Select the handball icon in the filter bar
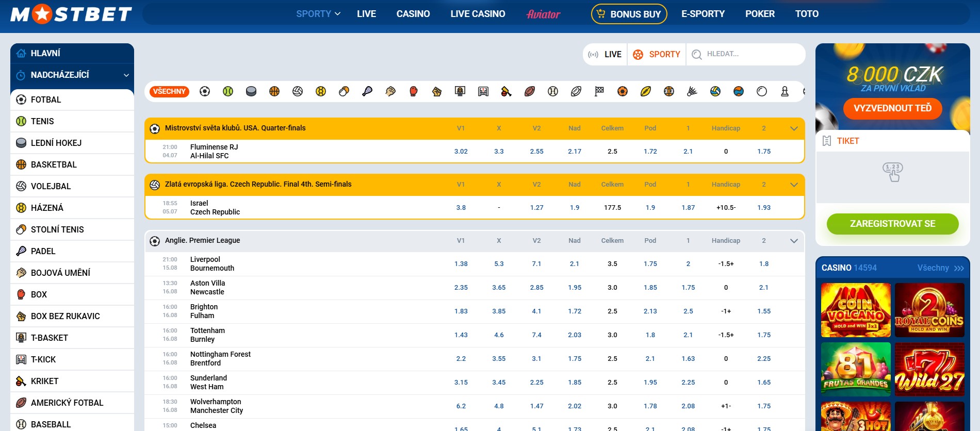Viewport: 980px width, 431px height. [321, 91]
